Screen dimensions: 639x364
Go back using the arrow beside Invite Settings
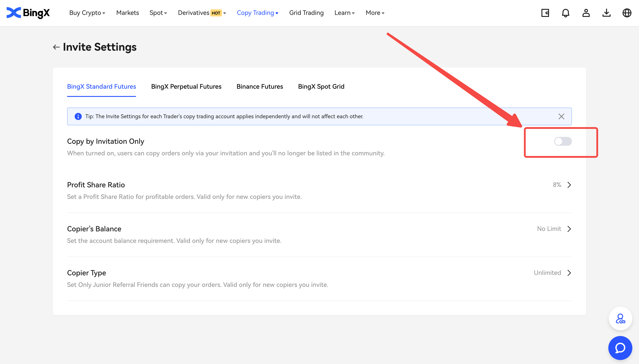tap(56, 47)
